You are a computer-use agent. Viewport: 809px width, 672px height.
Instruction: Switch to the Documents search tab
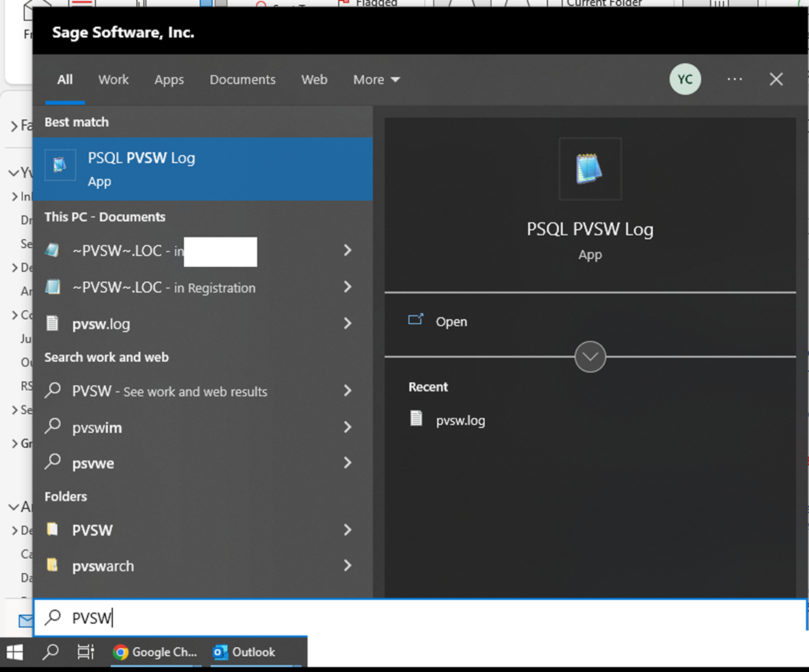pyautogui.click(x=242, y=79)
